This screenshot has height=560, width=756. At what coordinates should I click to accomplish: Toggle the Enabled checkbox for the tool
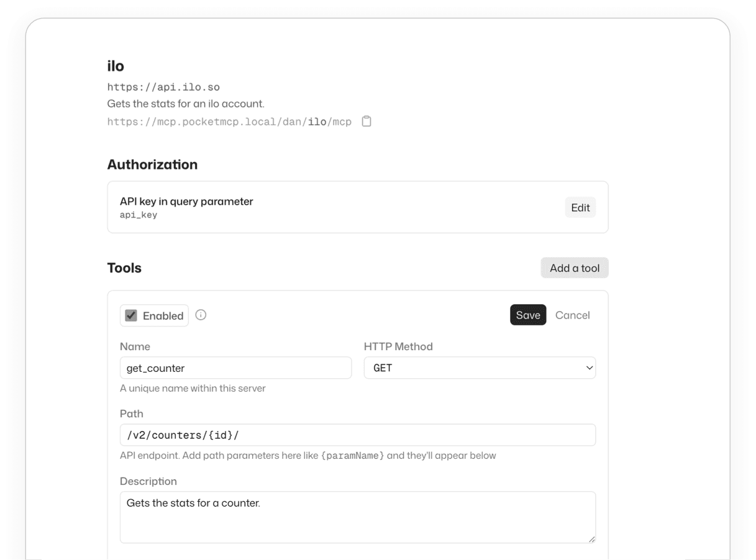coord(131,315)
